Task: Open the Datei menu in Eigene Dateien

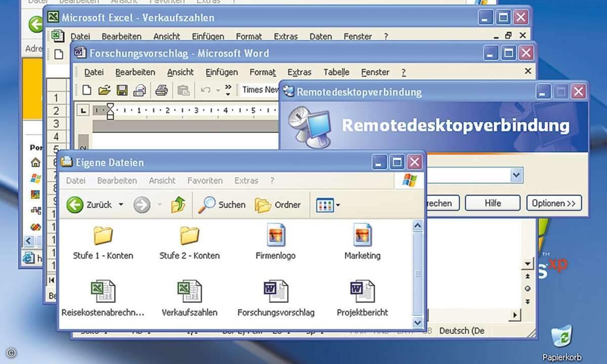Action: (76, 180)
